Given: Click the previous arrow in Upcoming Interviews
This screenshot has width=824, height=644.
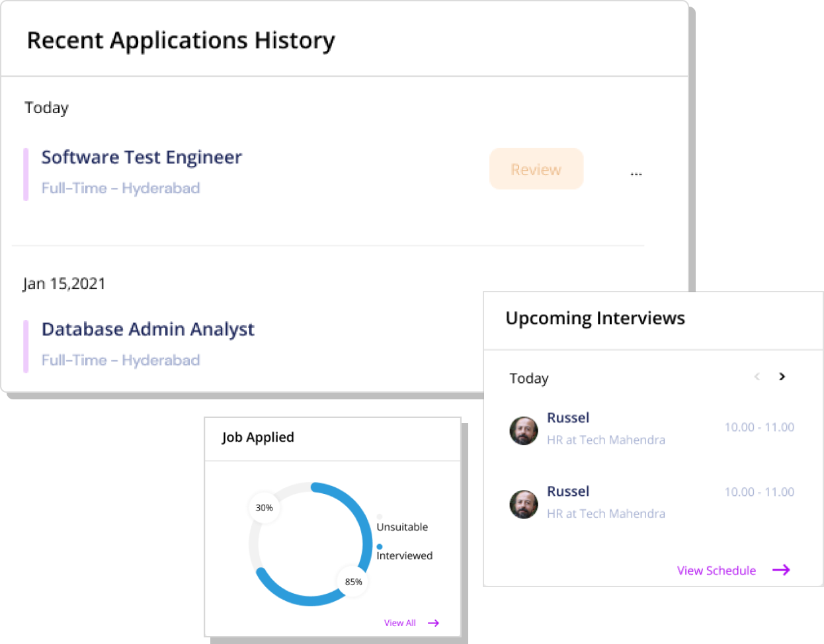Looking at the screenshot, I should [x=757, y=376].
